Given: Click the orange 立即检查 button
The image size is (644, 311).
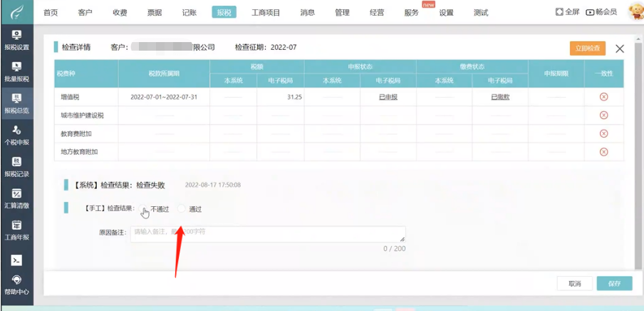Looking at the screenshot, I should [587, 48].
